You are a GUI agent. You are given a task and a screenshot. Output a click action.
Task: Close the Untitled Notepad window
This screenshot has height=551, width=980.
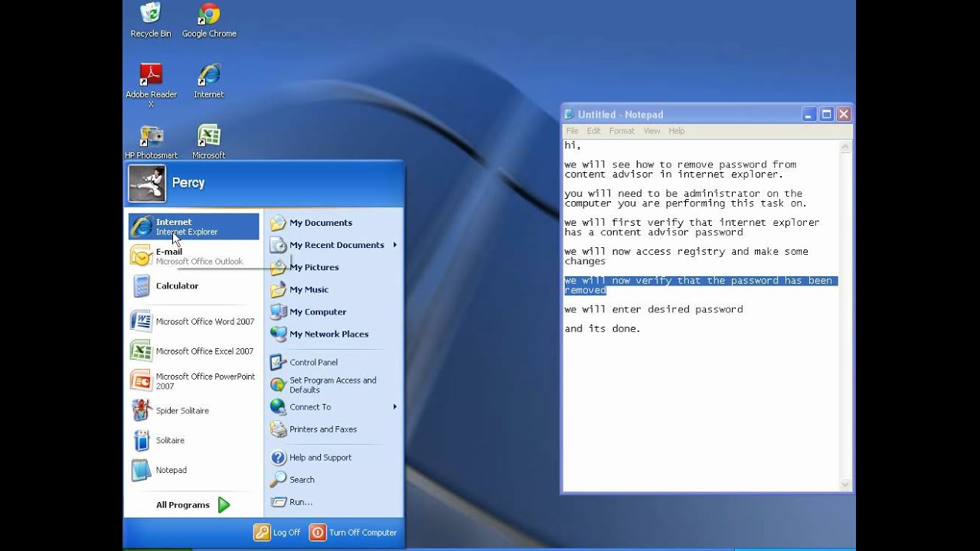[844, 115]
